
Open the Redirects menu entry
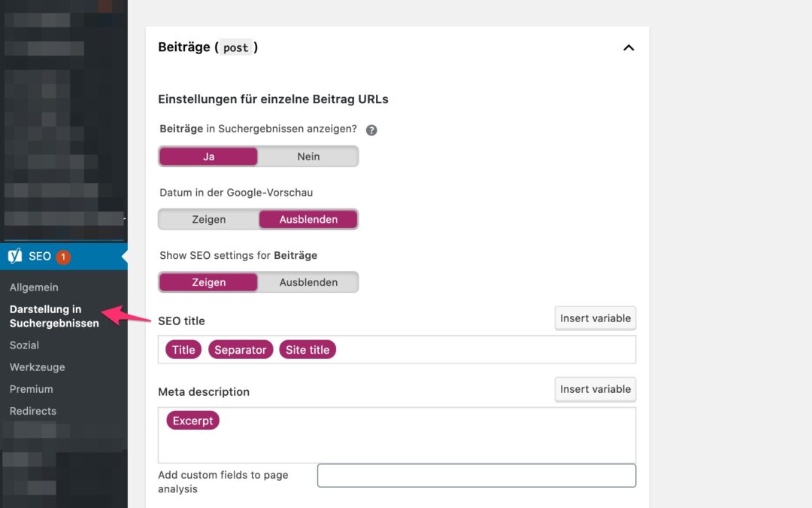(x=33, y=411)
